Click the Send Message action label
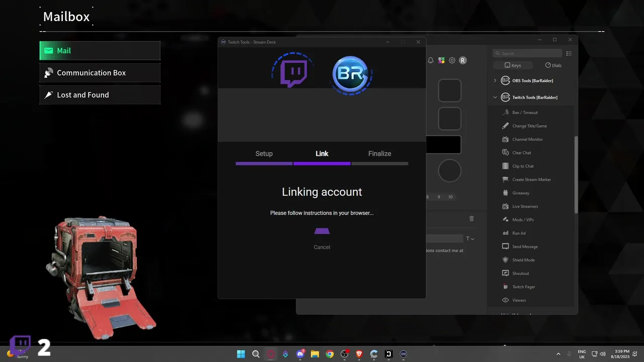 [525, 247]
